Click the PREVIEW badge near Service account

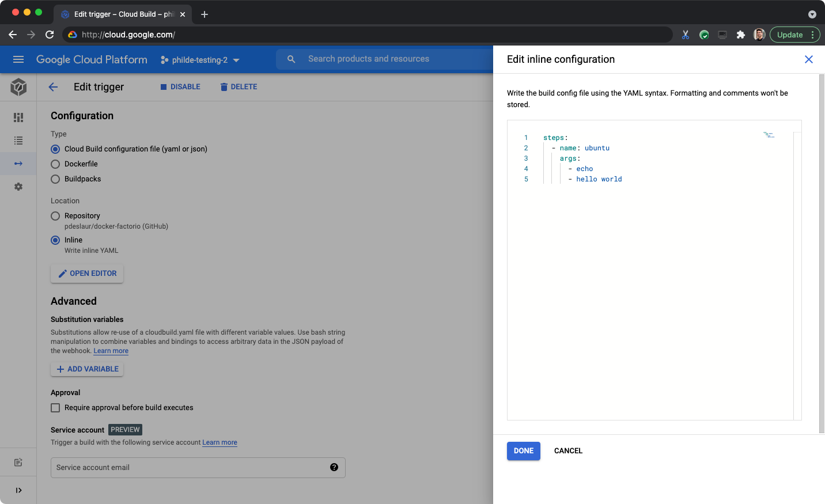pos(125,430)
